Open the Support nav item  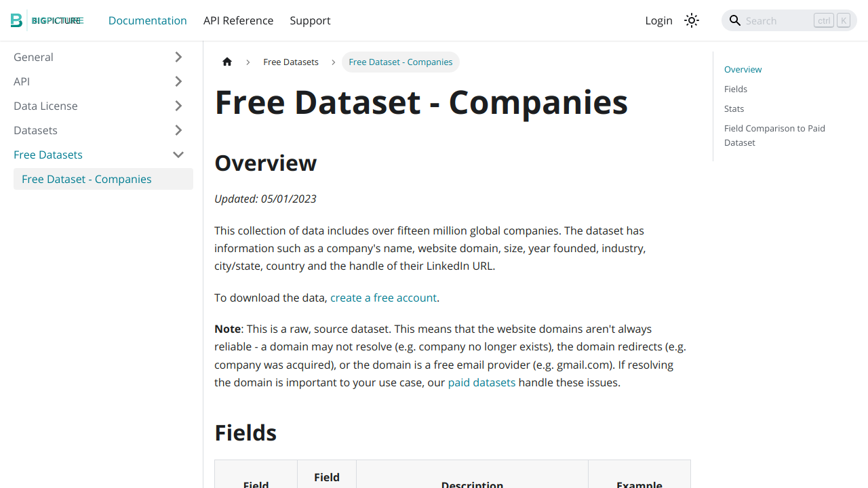[x=310, y=20]
